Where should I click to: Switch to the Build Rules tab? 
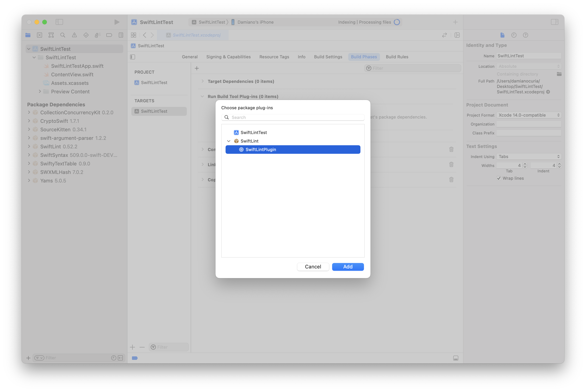coord(397,57)
